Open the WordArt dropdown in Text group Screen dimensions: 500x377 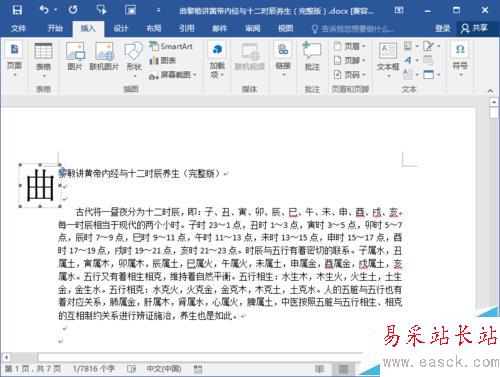click(410, 60)
